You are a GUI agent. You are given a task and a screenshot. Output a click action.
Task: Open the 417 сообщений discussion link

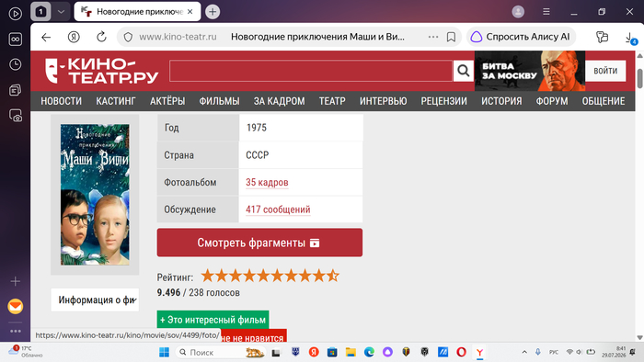278,209
